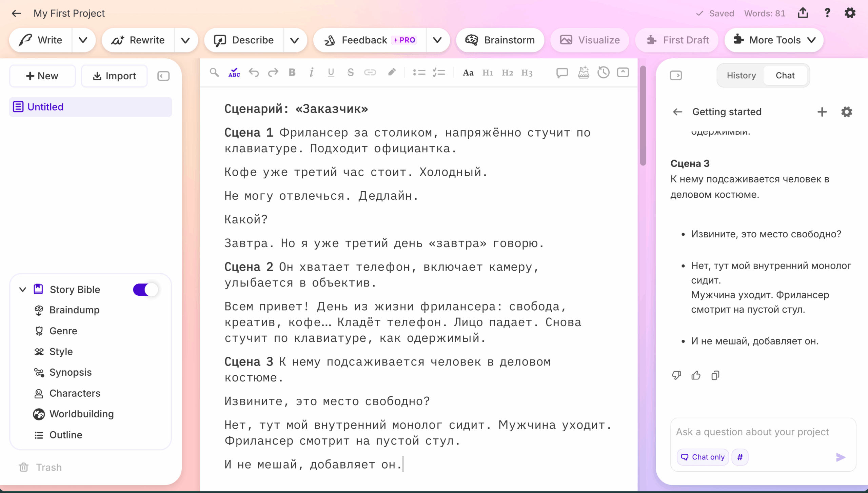Toggle the Story Bible switch

145,290
